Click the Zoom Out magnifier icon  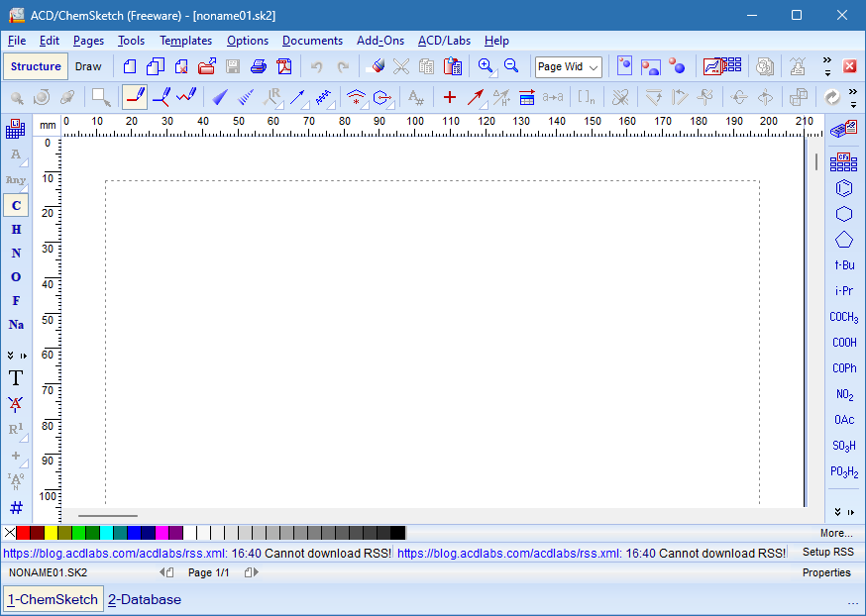511,66
